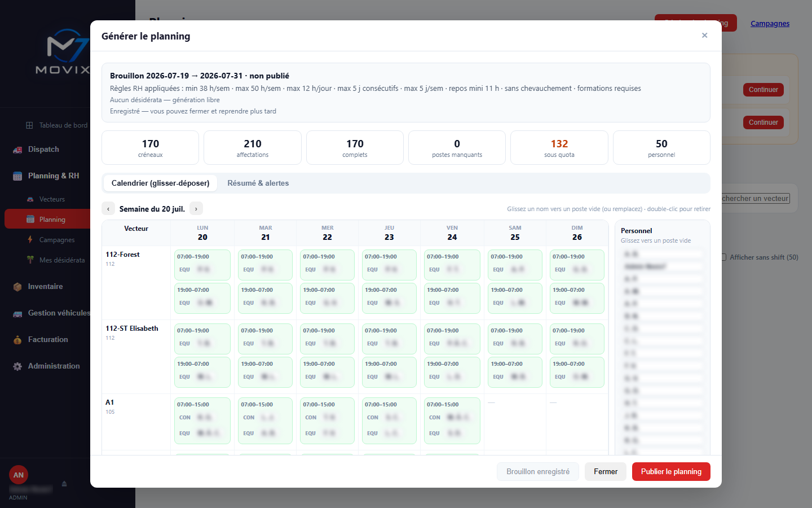Select 112-Forest Sunday 19:00–07:00 shift

577,298
